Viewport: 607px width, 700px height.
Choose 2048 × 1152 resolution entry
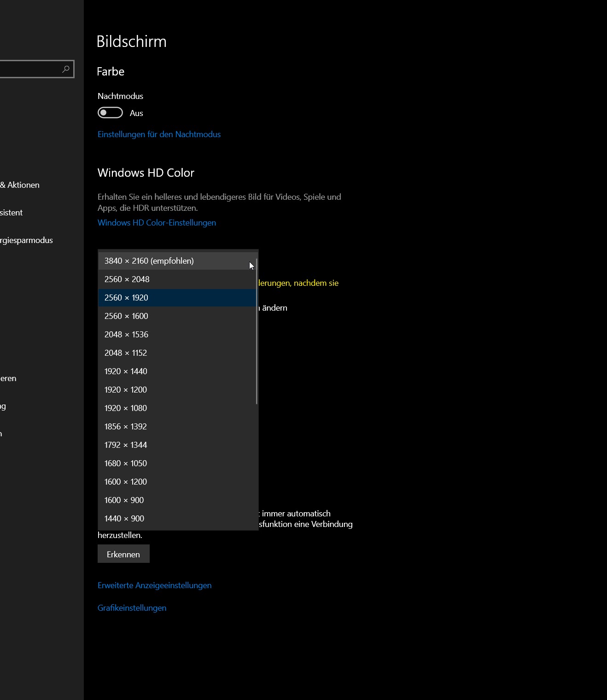[126, 353]
